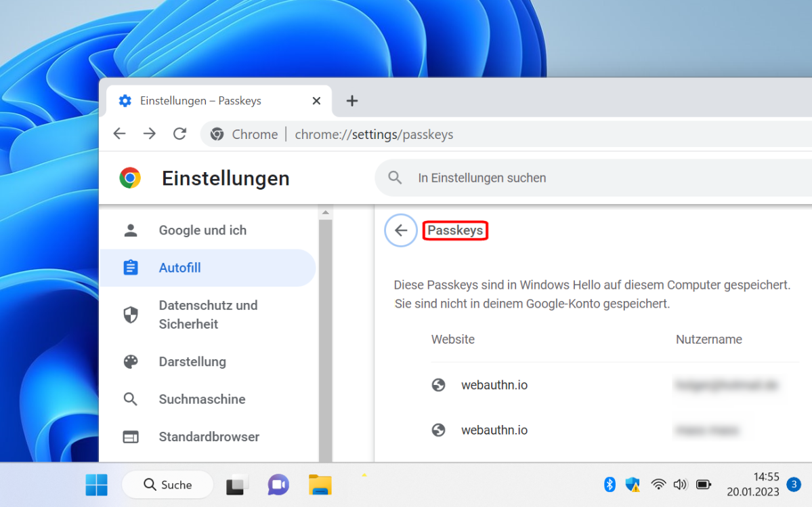Open a new tab with the plus button
This screenshot has height=507, width=812.
tap(352, 100)
